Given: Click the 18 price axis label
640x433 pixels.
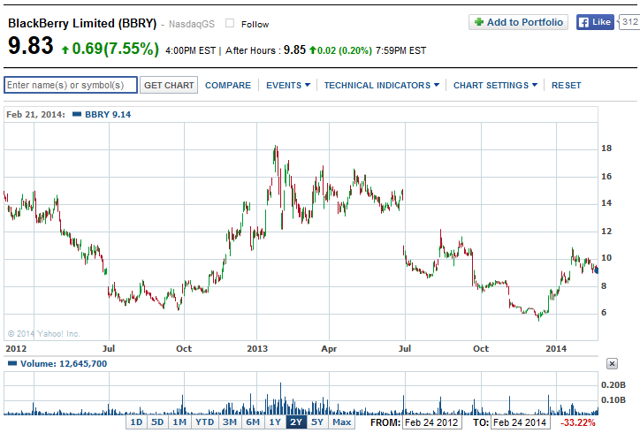Looking at the screenshot, I should [607, 148].
